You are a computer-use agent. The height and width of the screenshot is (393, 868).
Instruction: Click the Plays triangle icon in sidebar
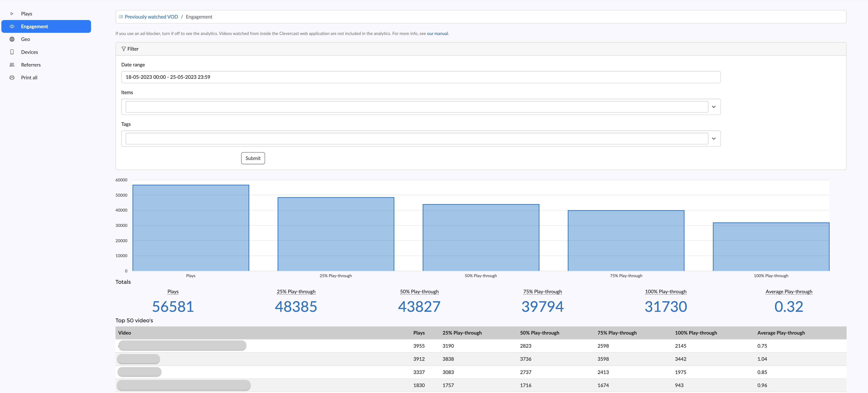coord(12,14)
